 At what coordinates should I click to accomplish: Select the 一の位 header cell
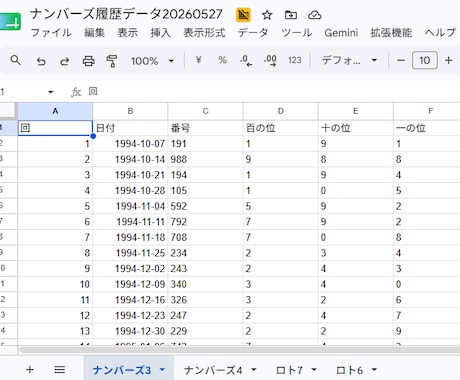point(427,128)
